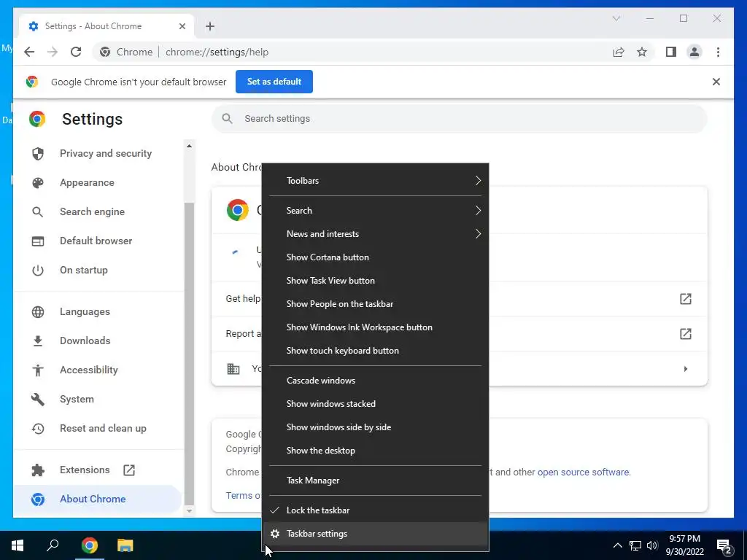Open the side panel icon
This screenshot has width=747, height=560.
point(671,52)
